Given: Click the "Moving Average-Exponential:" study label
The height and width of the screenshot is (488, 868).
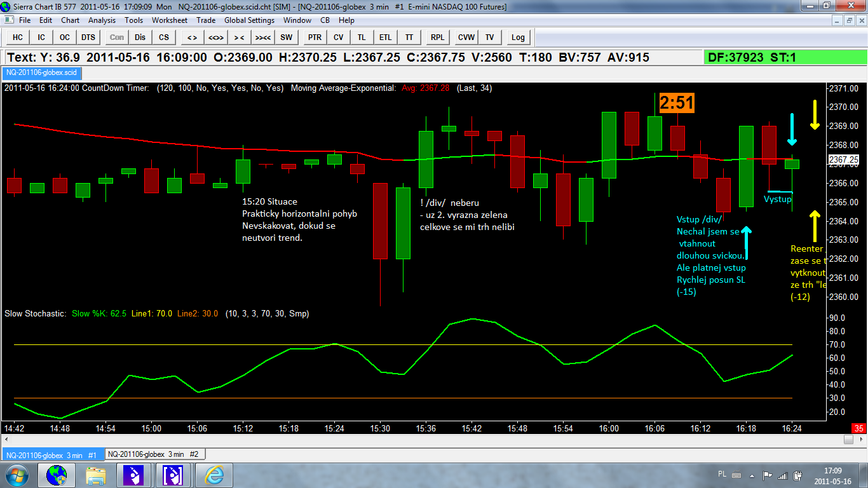Looking at the screenshot, I should 344,88.
